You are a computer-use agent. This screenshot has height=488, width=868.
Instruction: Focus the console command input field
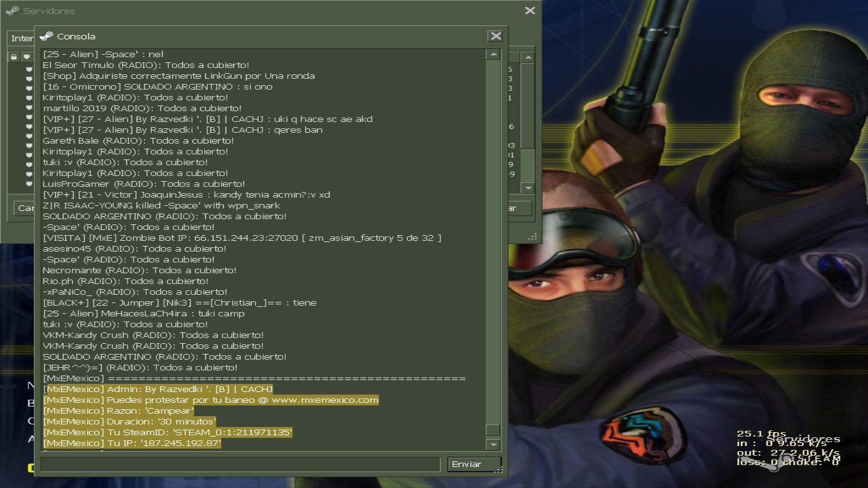tap(240, 464)
